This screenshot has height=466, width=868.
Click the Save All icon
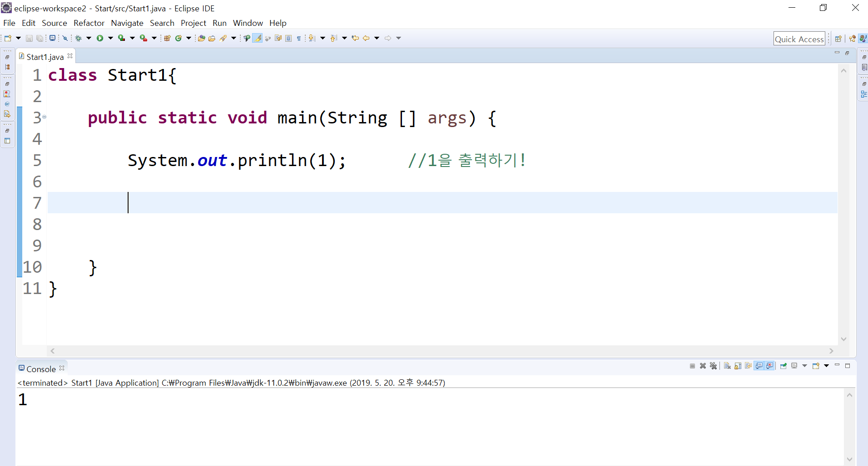(40, 38)
